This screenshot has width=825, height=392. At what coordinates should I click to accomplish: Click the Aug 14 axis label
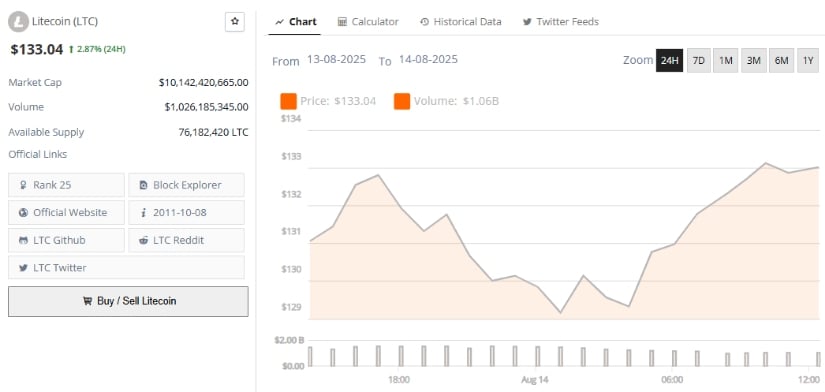(535, 380)
